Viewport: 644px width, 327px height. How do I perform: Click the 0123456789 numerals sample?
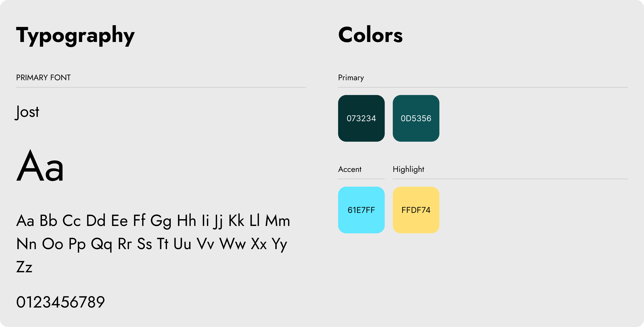tap(61, 302)
